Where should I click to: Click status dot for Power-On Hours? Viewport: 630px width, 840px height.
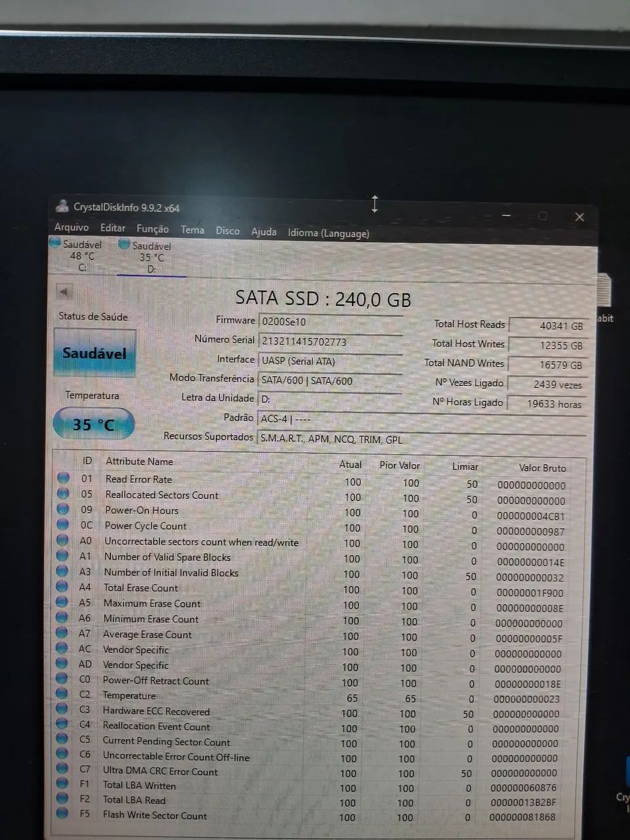point(63,509)
